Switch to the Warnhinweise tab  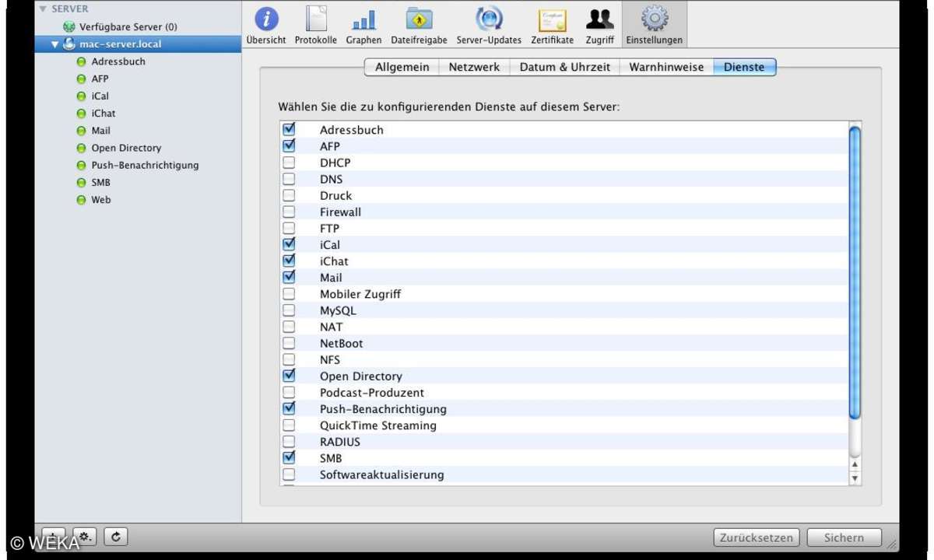[666, 67]
